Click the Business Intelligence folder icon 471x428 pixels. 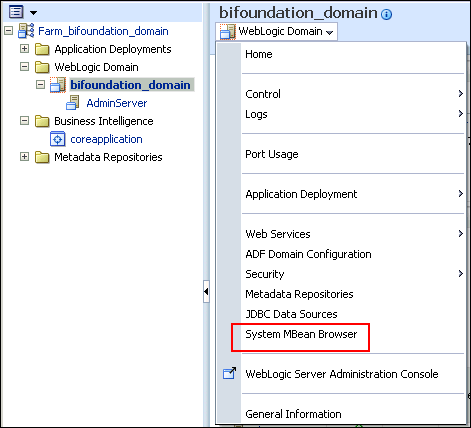click(x=42, y=121)
